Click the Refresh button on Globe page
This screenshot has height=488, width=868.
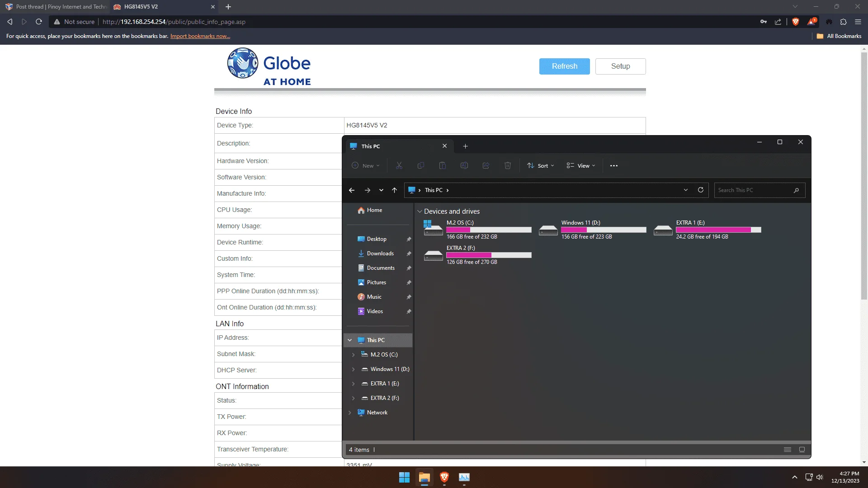coord(564,66)
